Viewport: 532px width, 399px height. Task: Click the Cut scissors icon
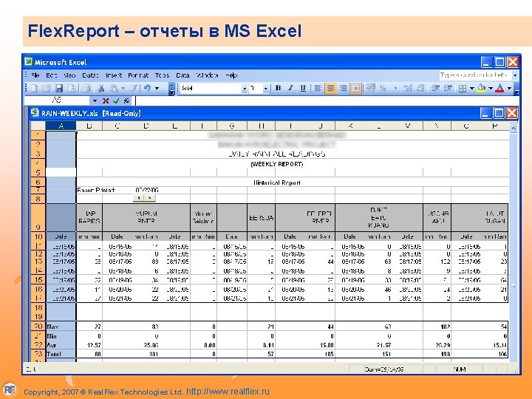coord(101,89)
